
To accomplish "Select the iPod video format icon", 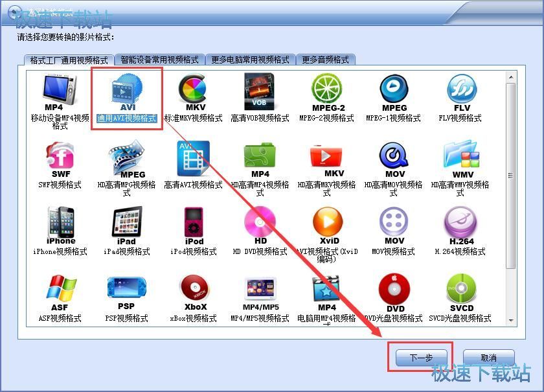I will click(x=194, y=226).
